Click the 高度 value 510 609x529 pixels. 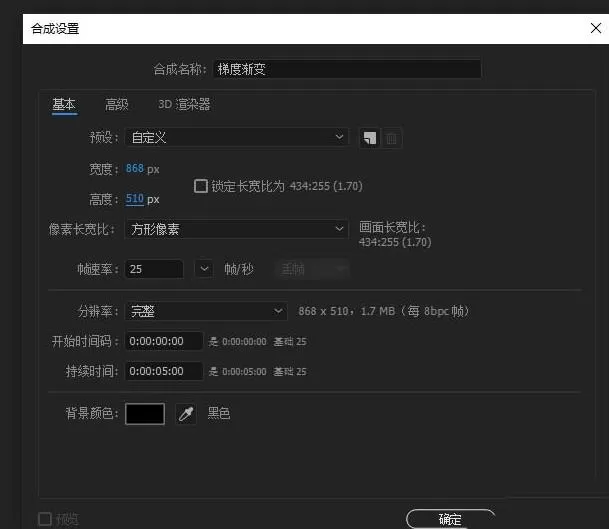(134, 199)
